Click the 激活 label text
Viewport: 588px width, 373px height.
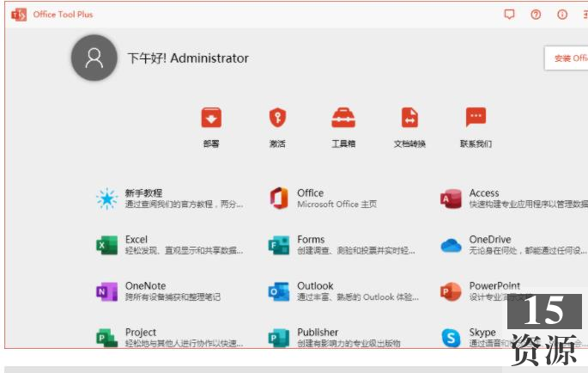[277, 144]
